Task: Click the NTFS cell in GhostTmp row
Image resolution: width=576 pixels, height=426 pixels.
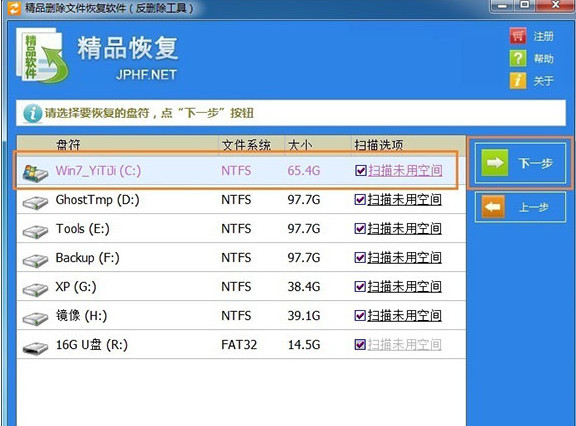Action: click(236, 200)
